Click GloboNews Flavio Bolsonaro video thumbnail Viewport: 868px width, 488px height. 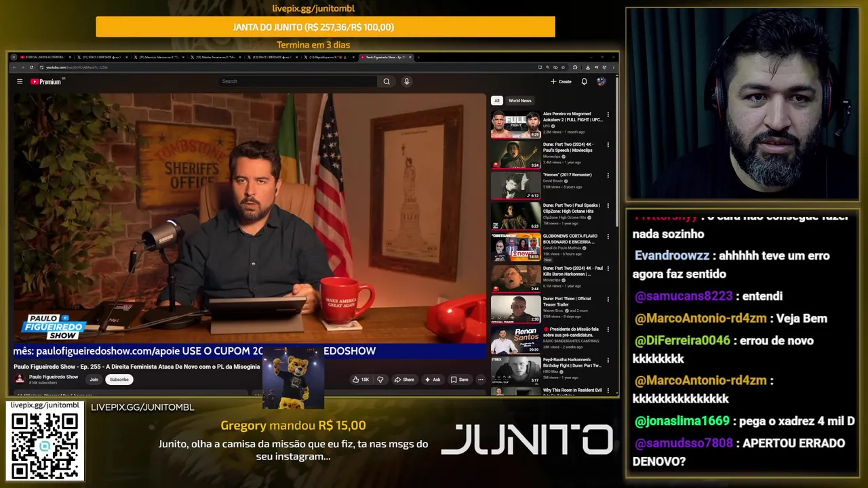coord(515,248)
